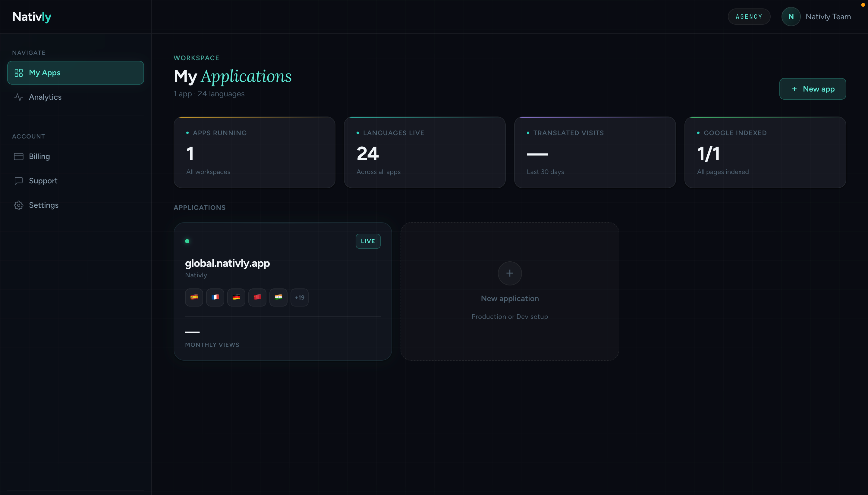Click the circled plus New application icon
Viewport: 868px width, 495px height.
click(509, 273)
